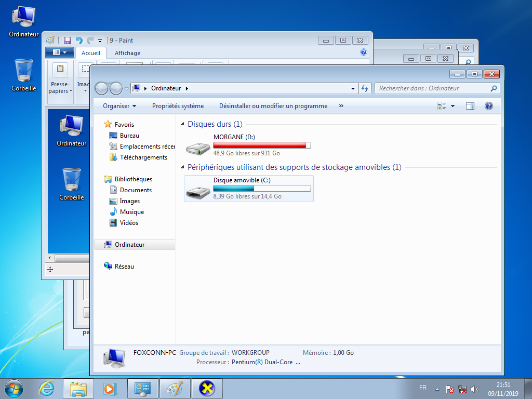Screen dimensions: 532x399
Task: Click the refresh button beside address bar
Action: click(x=365, y=88)
